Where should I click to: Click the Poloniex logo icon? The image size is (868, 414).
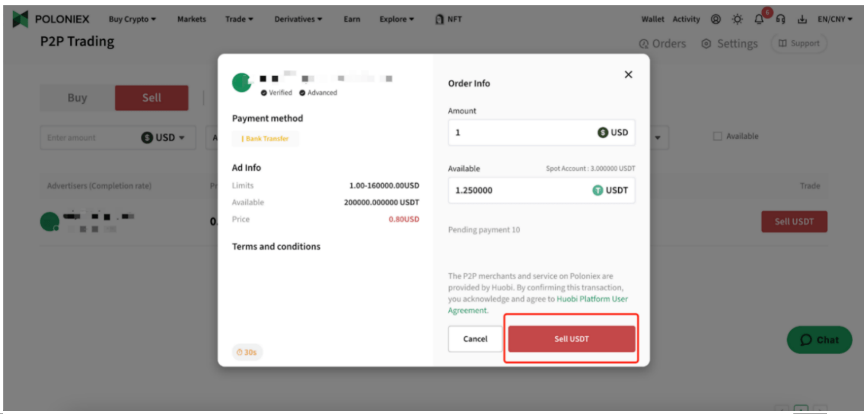tap(20, 19)
